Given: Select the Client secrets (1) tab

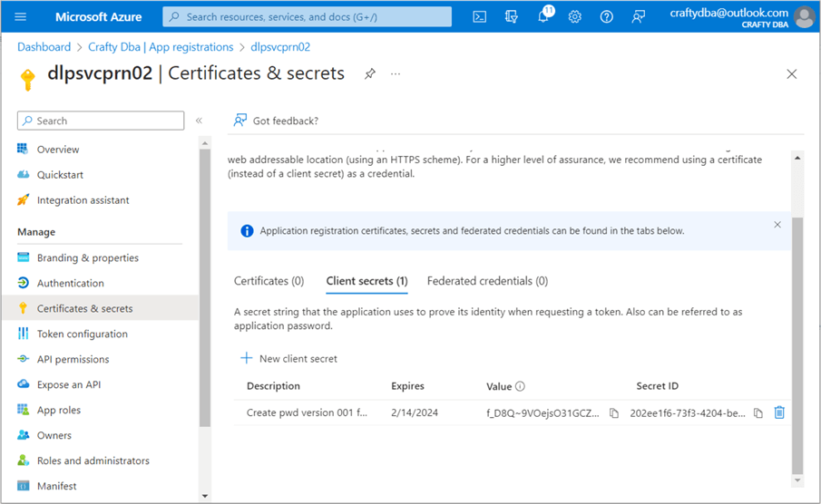Looking at the screenshot, I should 367,281.
